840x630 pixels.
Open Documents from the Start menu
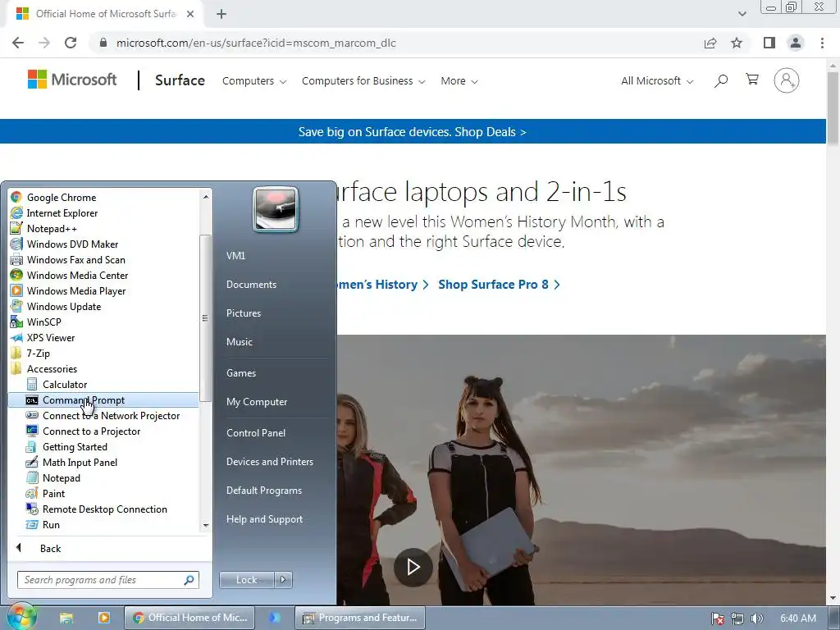(x=251, y=285)
